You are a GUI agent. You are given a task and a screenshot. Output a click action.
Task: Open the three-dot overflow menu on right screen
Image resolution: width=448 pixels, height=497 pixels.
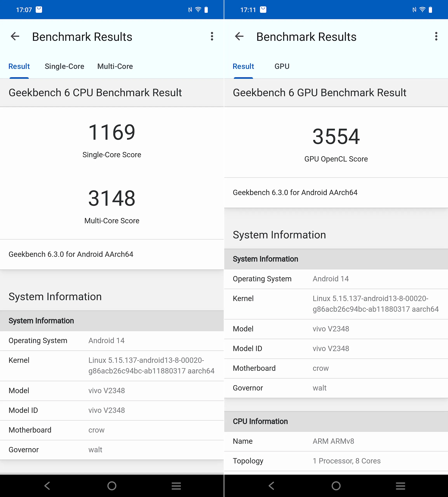436,36
